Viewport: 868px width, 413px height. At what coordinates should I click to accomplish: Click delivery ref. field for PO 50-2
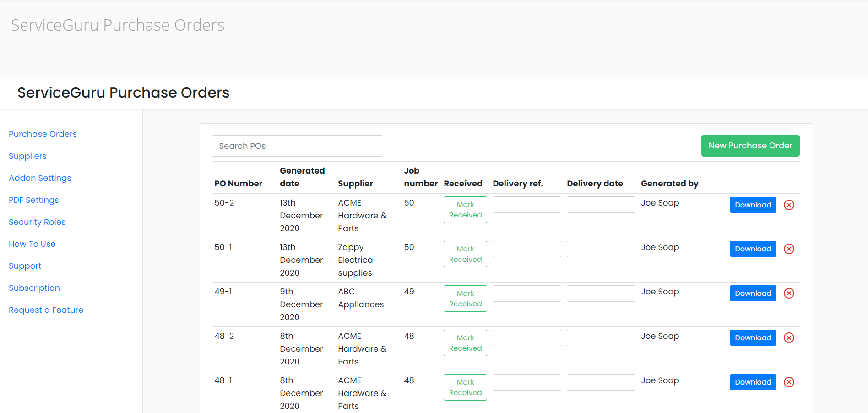point(527,205)
